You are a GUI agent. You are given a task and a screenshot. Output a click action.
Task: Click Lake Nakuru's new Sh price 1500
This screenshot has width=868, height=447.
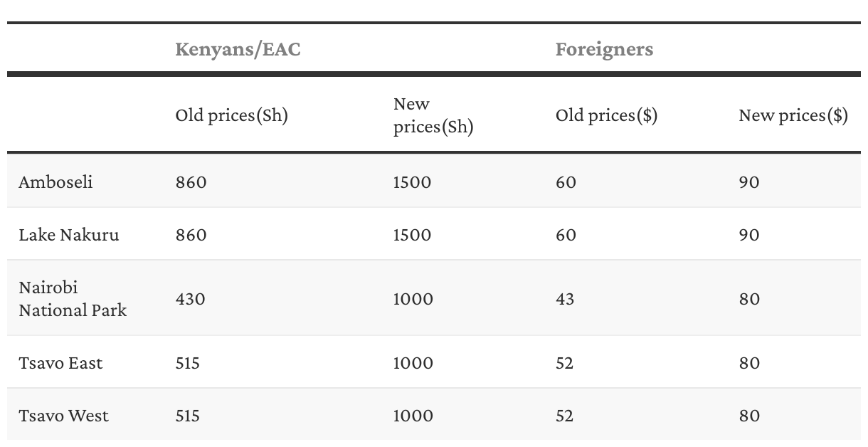point(412,235)
